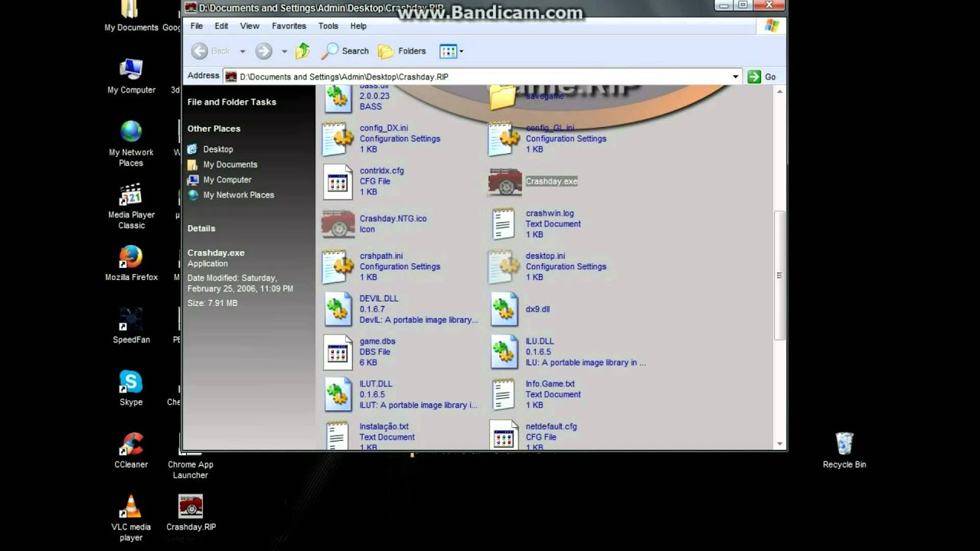This screenshot has height=551, width=980.
Task: Expand File and Folder Tasks section
Action: [x=232, y=102]
